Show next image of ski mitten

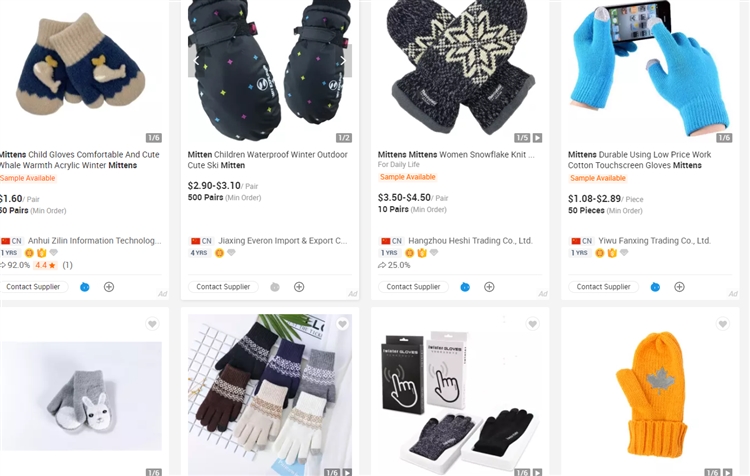point(344,61)
